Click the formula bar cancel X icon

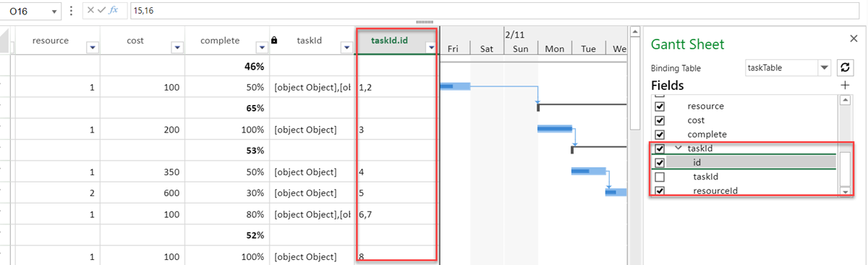[89, 11]
